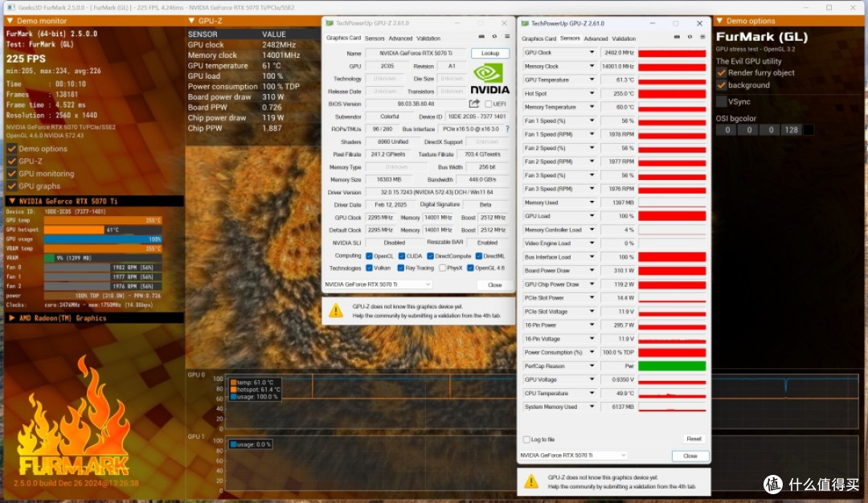Toggle the PhysX technology checkbox
Screen dimensions: 868x503
[x=442, y=268]
